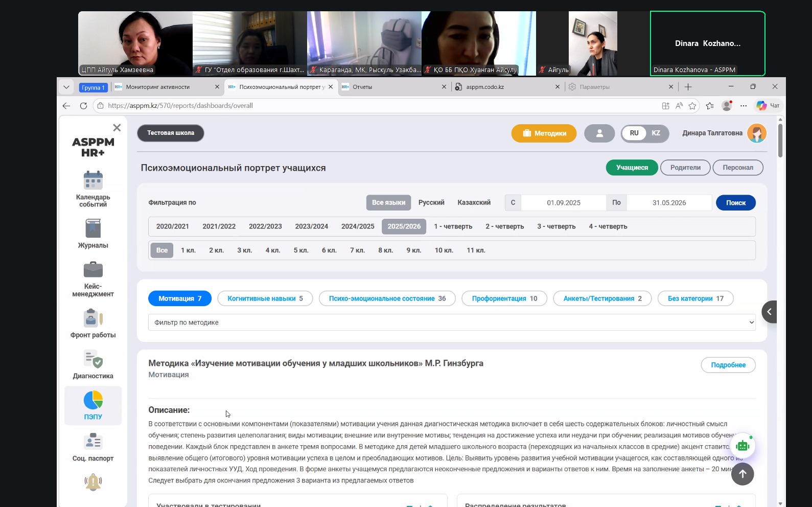Select the Профориентация category tab
The width and height of the screenshot is (812, 507).
point(504,298)
